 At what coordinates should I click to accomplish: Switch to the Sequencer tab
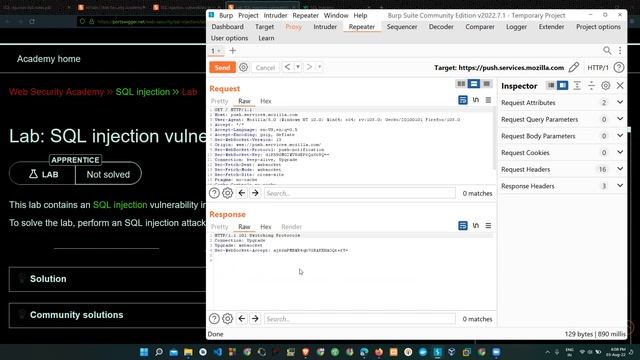[x=402, y=27]
